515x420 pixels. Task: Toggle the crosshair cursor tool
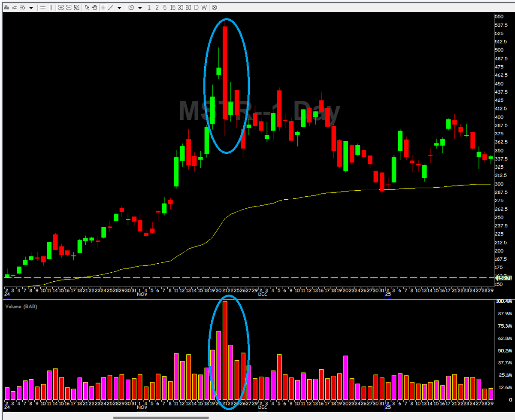click(x=103, y=7)
